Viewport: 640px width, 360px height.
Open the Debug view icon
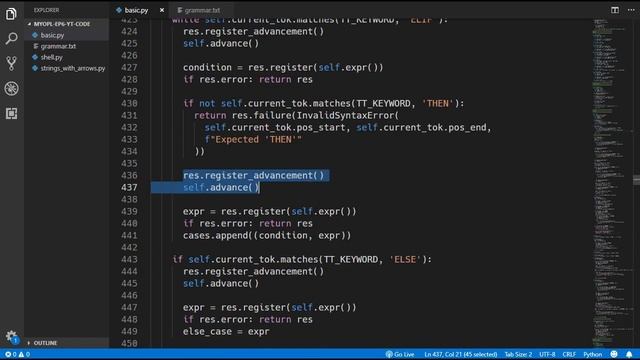click(11, 89)
